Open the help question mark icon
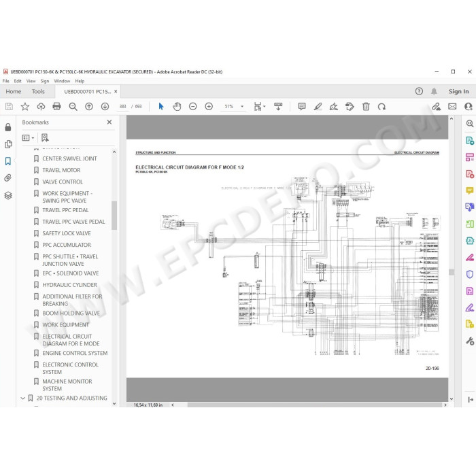This screenshot has height=476, width=476. 419,91
